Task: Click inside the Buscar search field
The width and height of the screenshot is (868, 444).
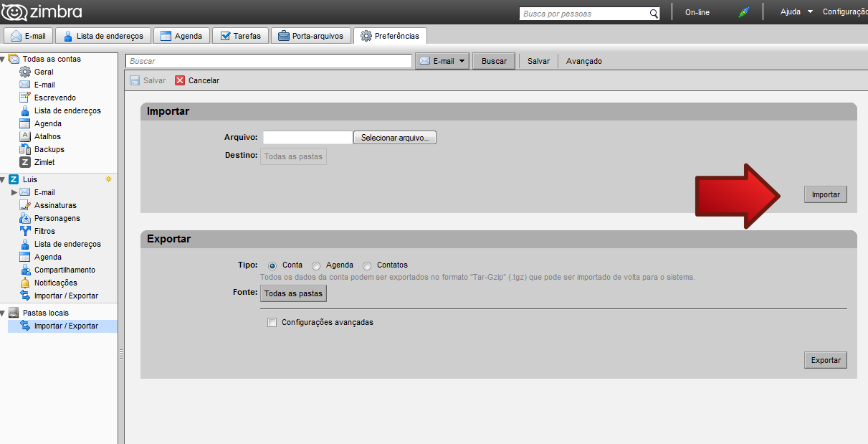Action: click(x=268, y=61)
